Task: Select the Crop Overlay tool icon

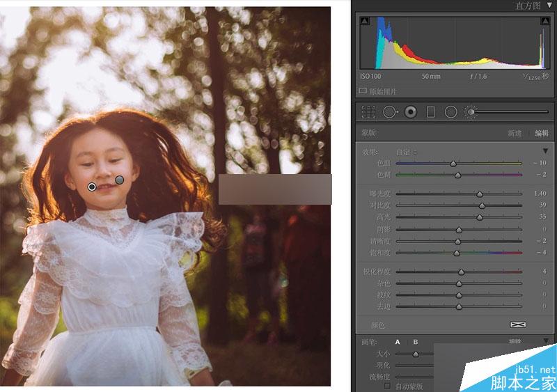Action: (368, 112)
